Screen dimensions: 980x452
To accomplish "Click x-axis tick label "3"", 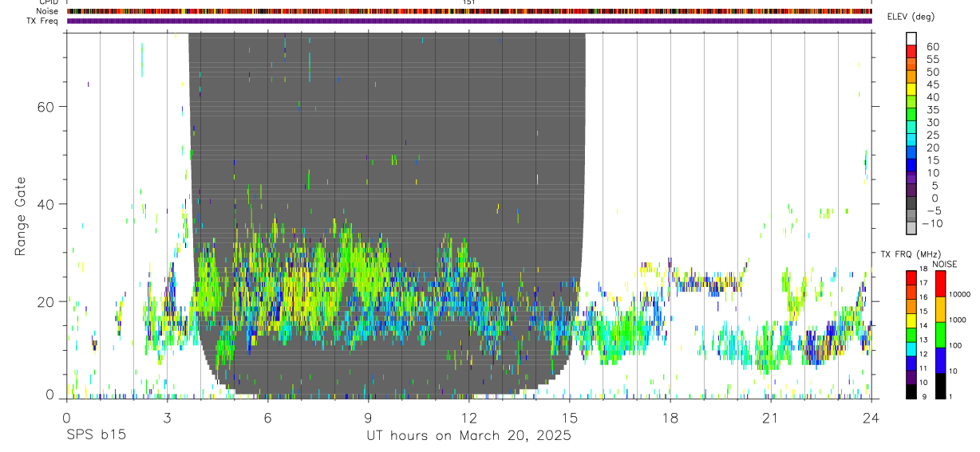I will pyautogui.click(x=167, y=418).
